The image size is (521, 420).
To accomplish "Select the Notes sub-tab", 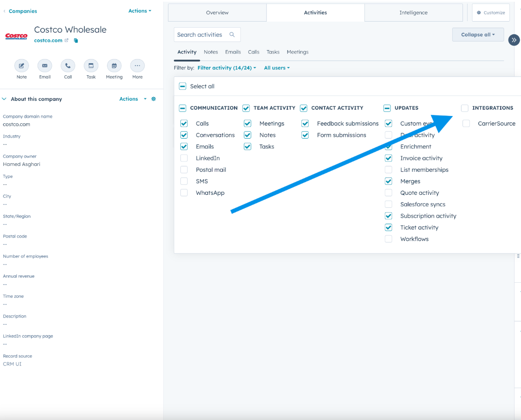I will click(x=211, y=52).
